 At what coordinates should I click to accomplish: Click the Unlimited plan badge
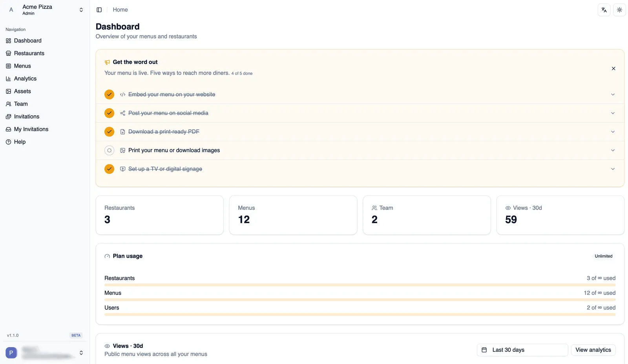603,256
